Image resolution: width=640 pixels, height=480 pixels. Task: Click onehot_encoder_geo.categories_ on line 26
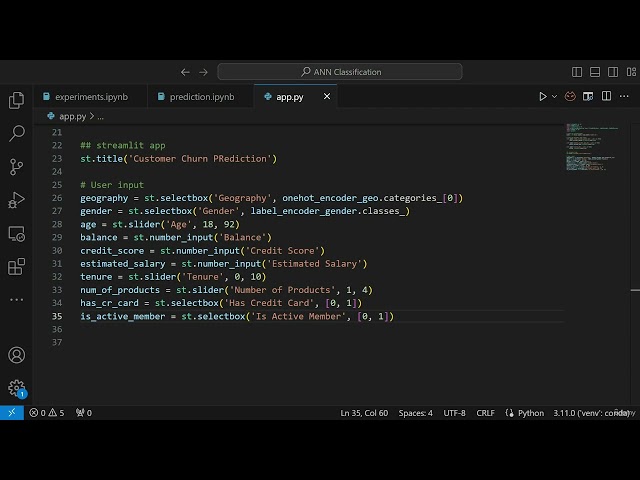[x=362, y=198]
